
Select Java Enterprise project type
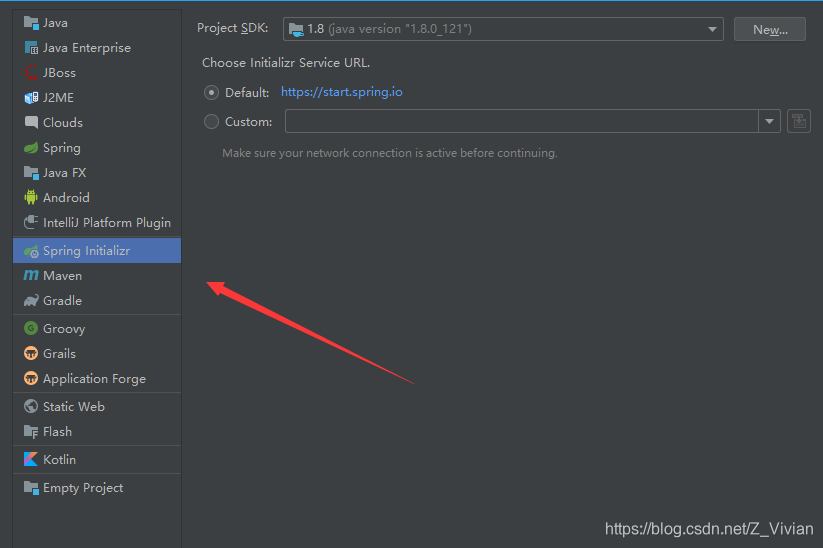tap(97, 48)
